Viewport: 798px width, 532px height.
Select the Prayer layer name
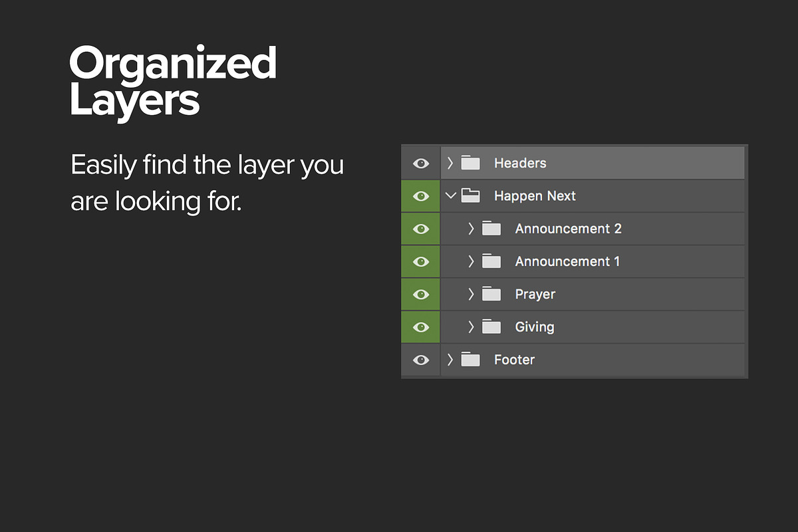point(535,294)
